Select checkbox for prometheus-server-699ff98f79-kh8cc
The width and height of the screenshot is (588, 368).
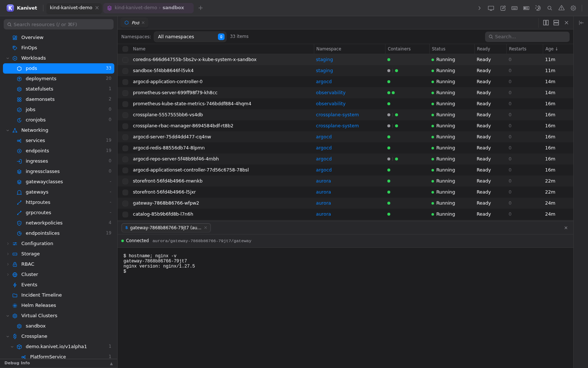tap(125, 93)
